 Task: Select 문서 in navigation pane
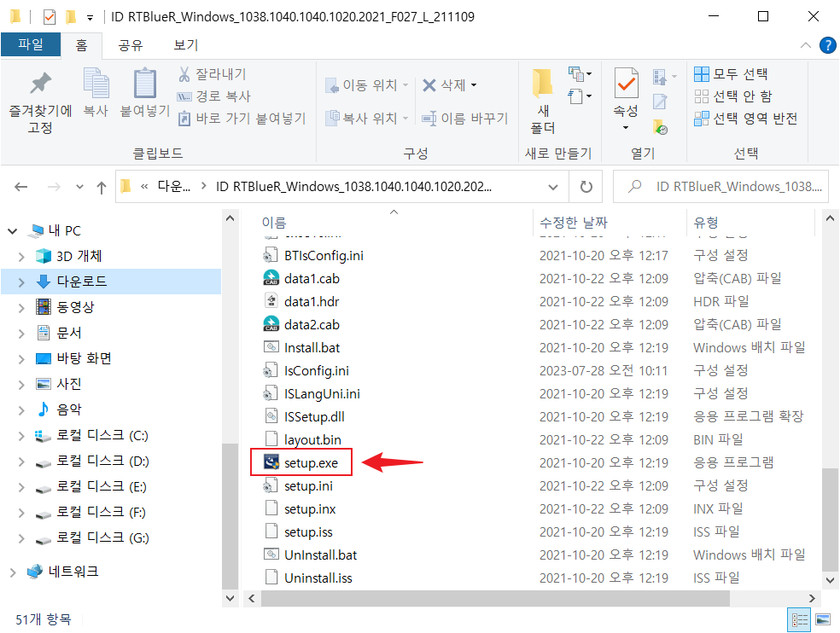tap(69, 333)
